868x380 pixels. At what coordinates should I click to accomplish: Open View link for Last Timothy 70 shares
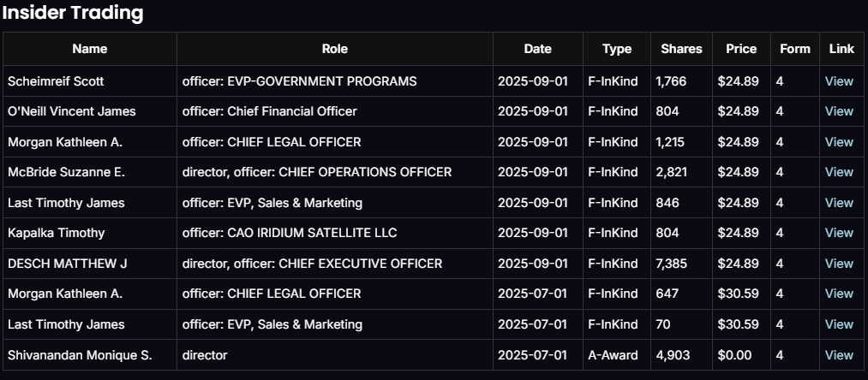click(839, 324)
